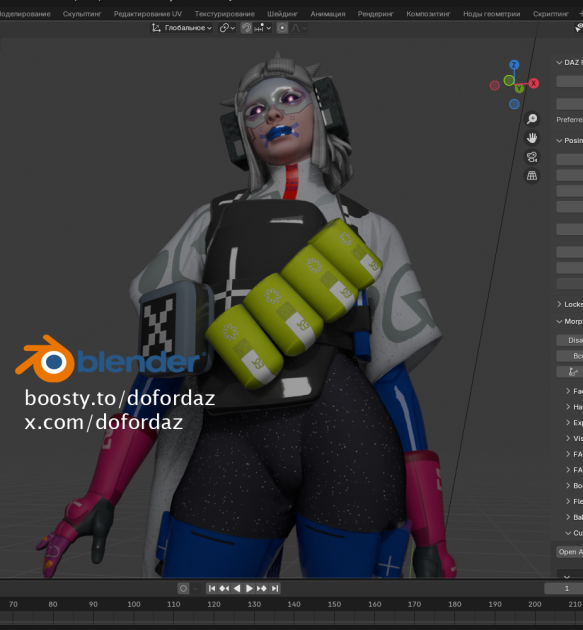The height and width of the screenshot is (630, 583).
Task: Jump to the previous keyframe
Action: tap(224, 588)
